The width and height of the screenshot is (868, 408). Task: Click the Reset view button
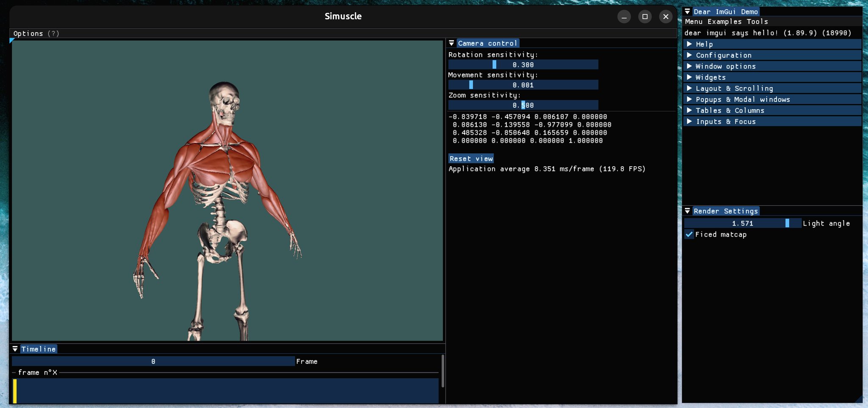point(471,159)
